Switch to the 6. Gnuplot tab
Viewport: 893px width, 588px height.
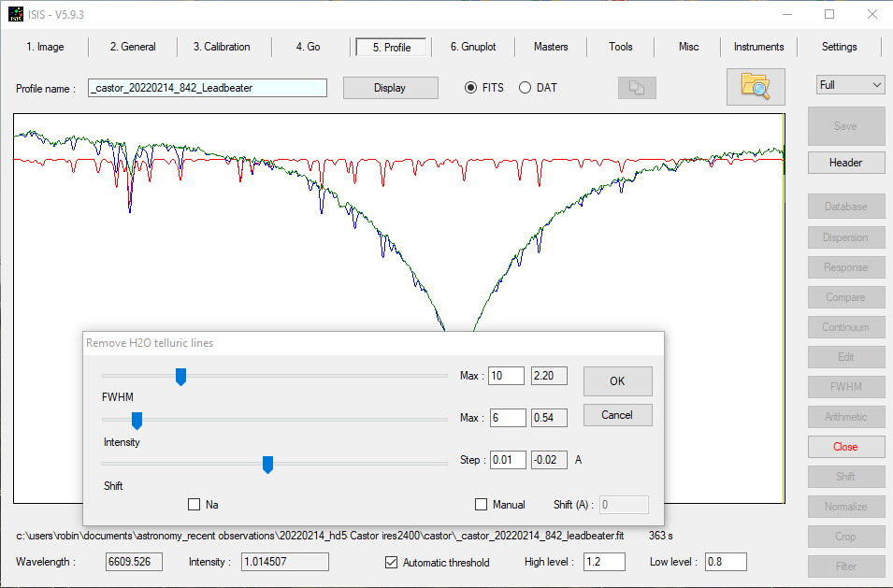point(472,47)
